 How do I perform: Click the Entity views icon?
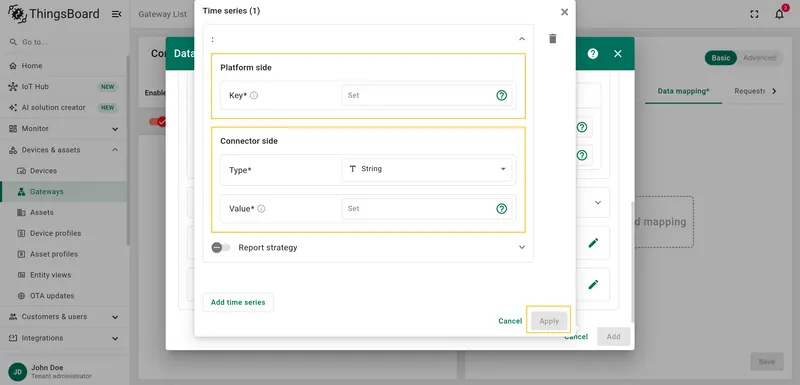pos(21,275)
